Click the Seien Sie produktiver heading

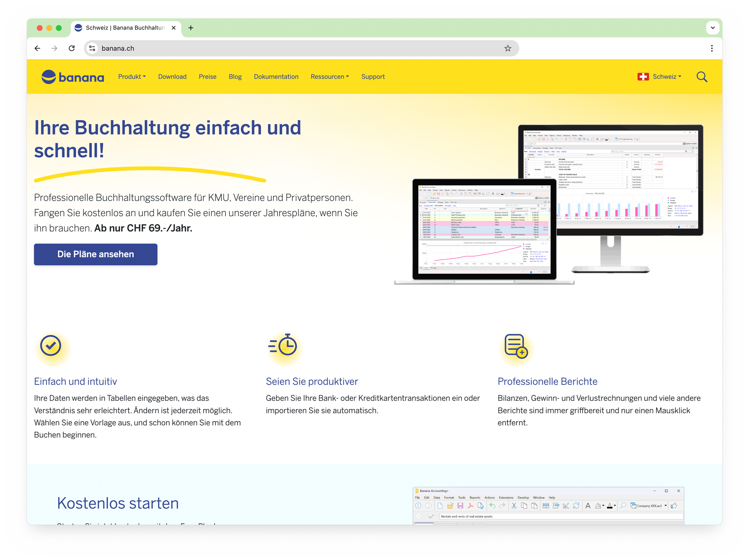(312, 381)
